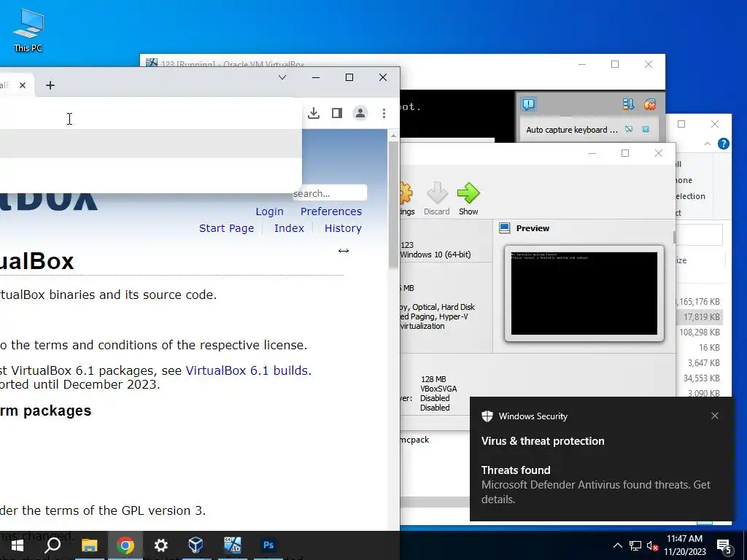
Task: Open This PC desktop icon
Action: tap(28, 31)
